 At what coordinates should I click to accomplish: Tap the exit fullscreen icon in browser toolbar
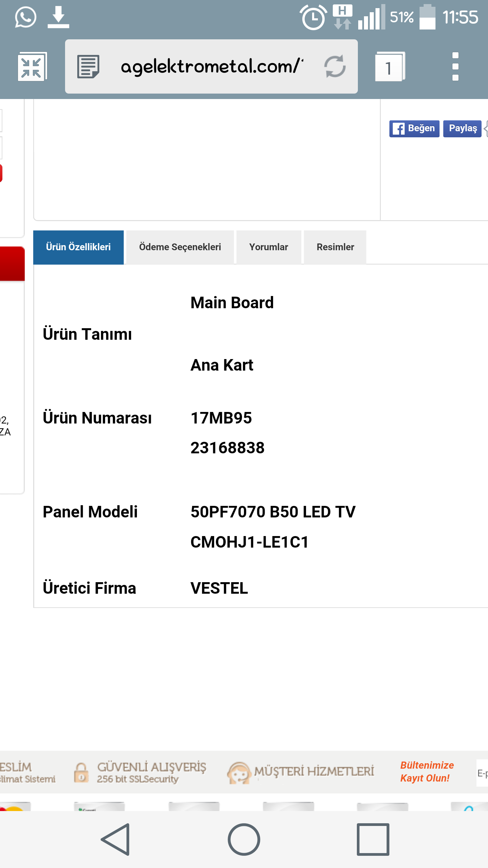coord(32,66)
